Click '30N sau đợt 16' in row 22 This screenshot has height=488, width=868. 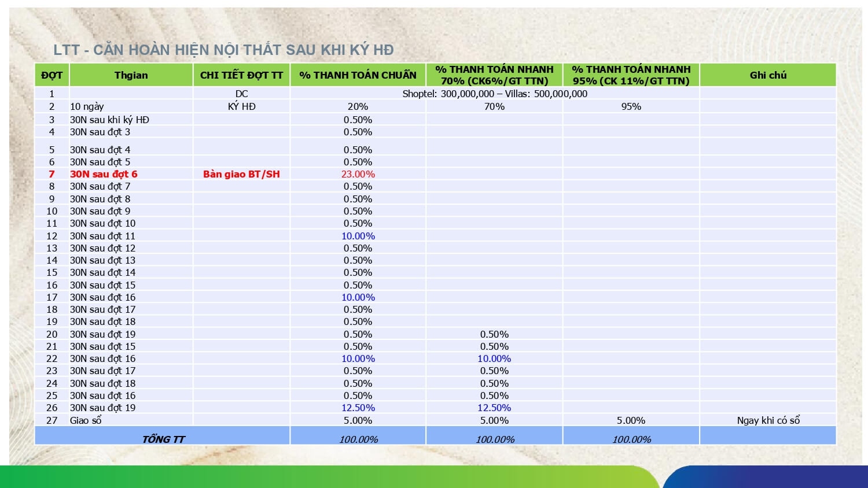(x=131, y=358)
